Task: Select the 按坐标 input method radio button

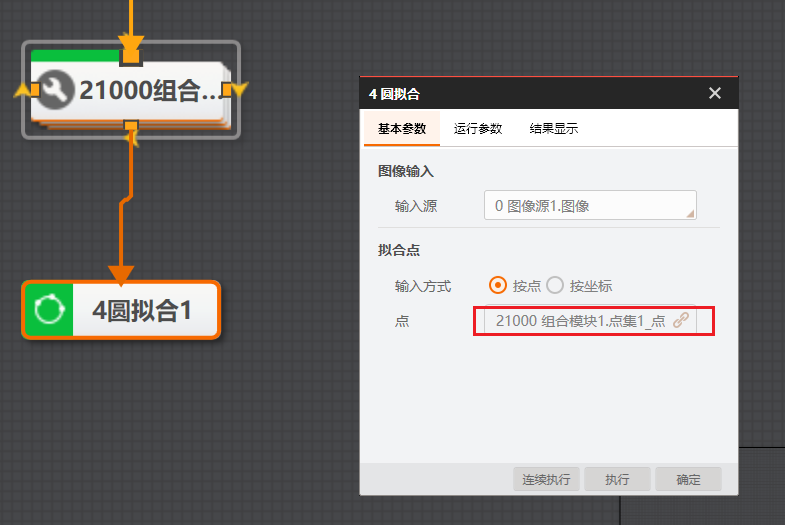Action: tap(555, 285)
